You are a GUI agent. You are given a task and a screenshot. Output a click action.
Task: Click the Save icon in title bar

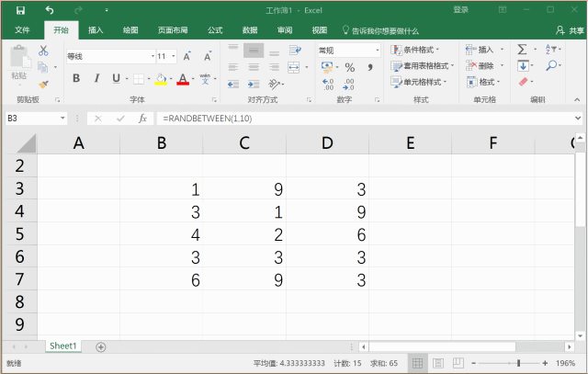(20, 10)
